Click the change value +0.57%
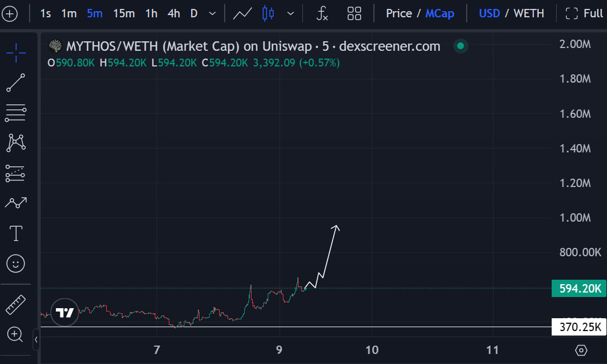 click(x=319, y=63)
